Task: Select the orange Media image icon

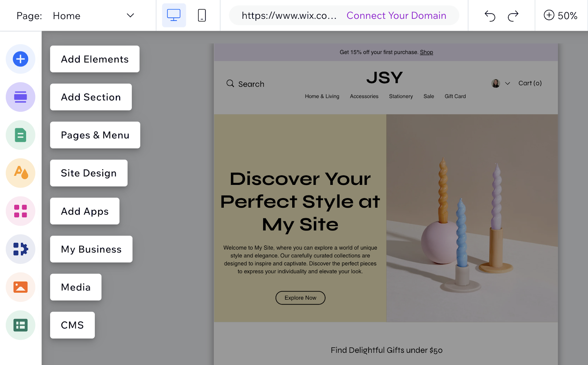Action: (x=21, y=287)
